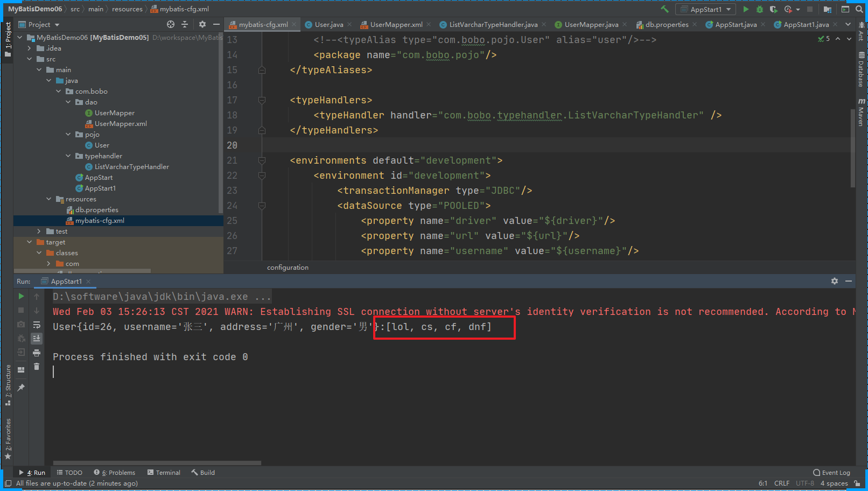This screenshot has width=868, height=491.
Task: Expand the .idea folder
Action: pos(29,48)
